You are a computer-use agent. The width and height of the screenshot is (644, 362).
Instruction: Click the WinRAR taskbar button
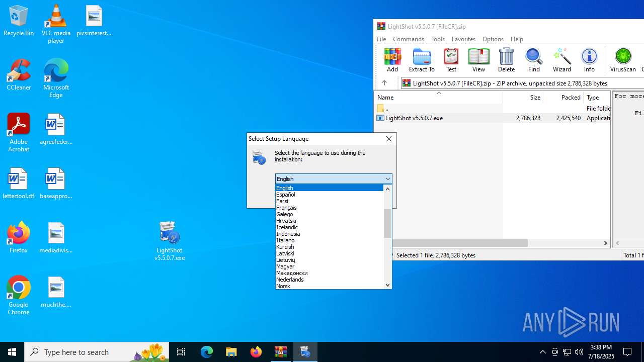point(280,352)
